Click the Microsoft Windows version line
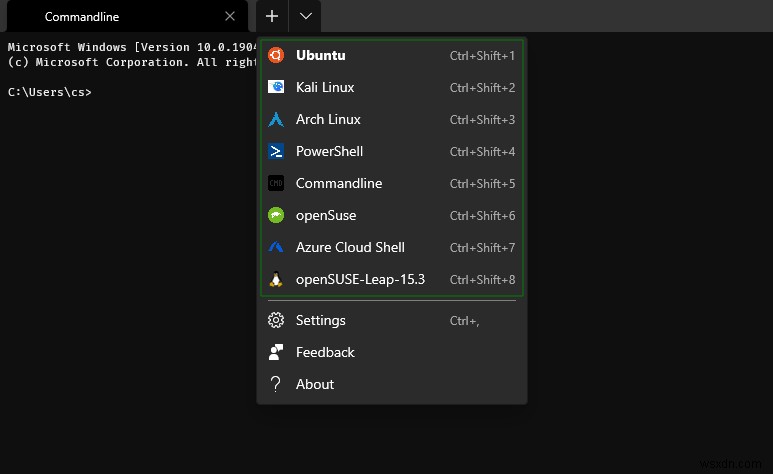Image resolution: width=773 pixels, height=474 pixels. [132, 47]
